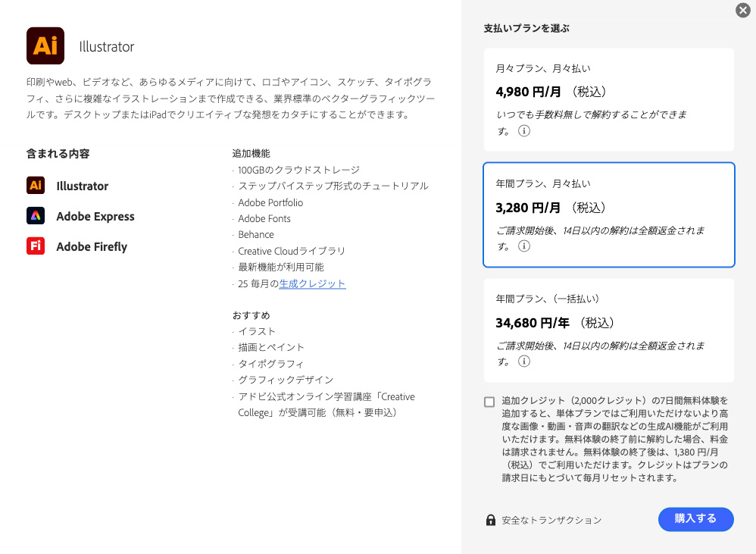Viewport: 756px width, 554px height.
Task: Open info icon in annual monthly-payment plan
Action: coord(524,246)
